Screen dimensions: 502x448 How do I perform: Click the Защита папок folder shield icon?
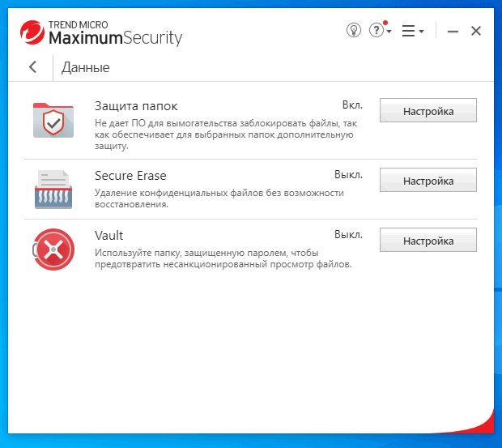click(x=53, y=121)
